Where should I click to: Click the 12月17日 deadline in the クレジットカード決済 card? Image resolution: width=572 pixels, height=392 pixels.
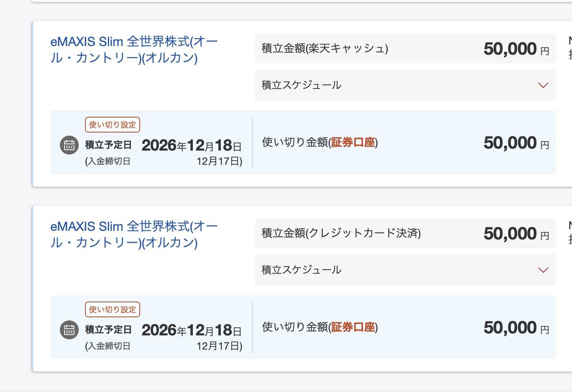219,346
